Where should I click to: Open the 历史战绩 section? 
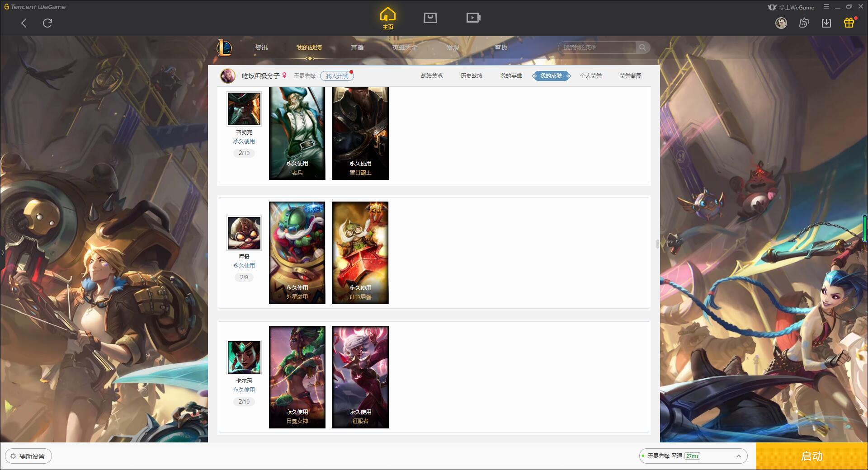click(472, 76)
